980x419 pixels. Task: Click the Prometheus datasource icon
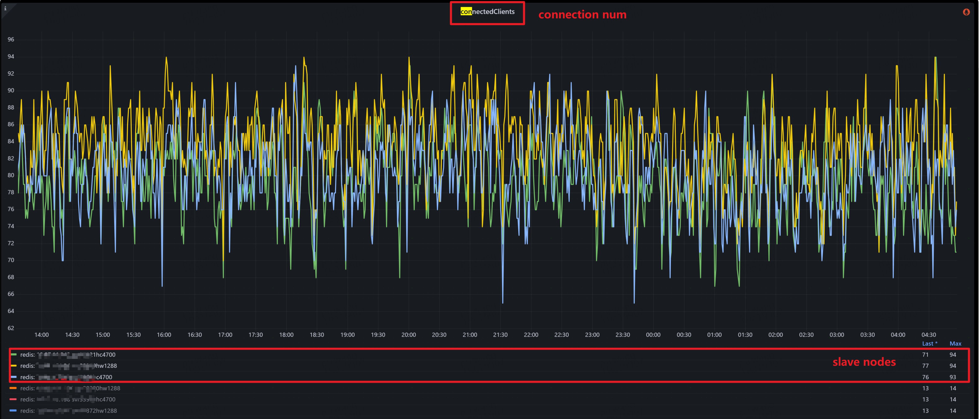(x=966, y=12)
